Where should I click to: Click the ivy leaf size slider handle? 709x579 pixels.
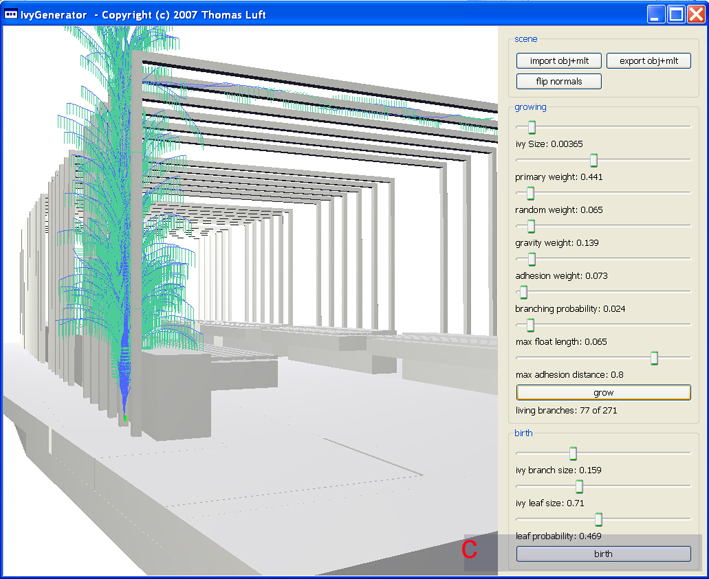(x=579, y=486)
